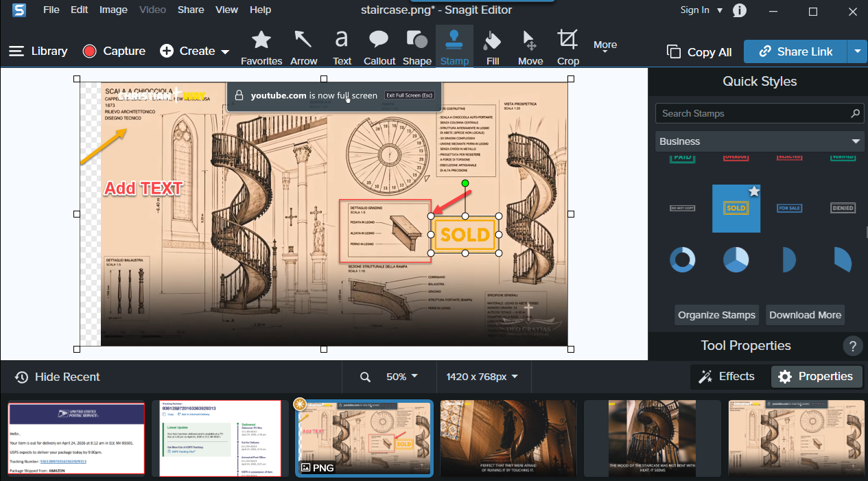Open the 50% zoom dropdown
The image size is (868, 481).
401,377
